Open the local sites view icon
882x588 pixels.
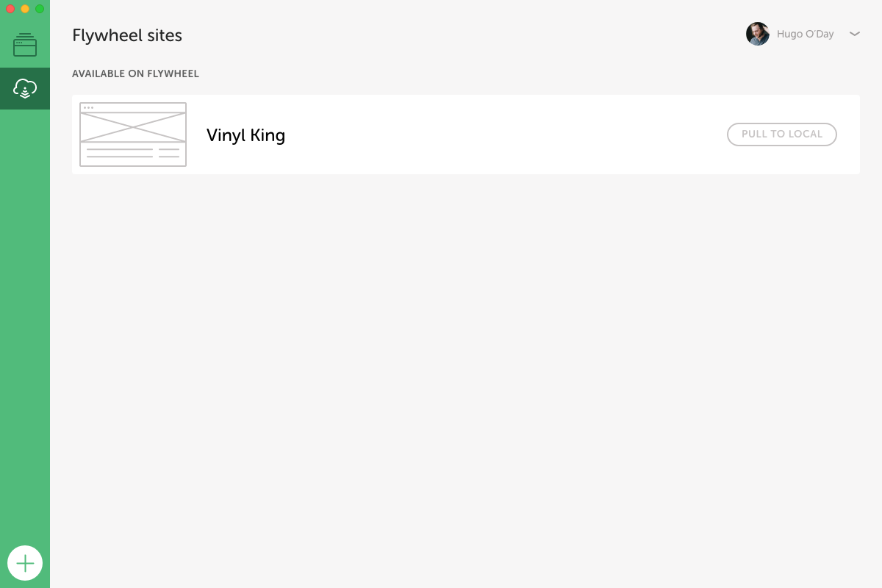tap(25, 45)
